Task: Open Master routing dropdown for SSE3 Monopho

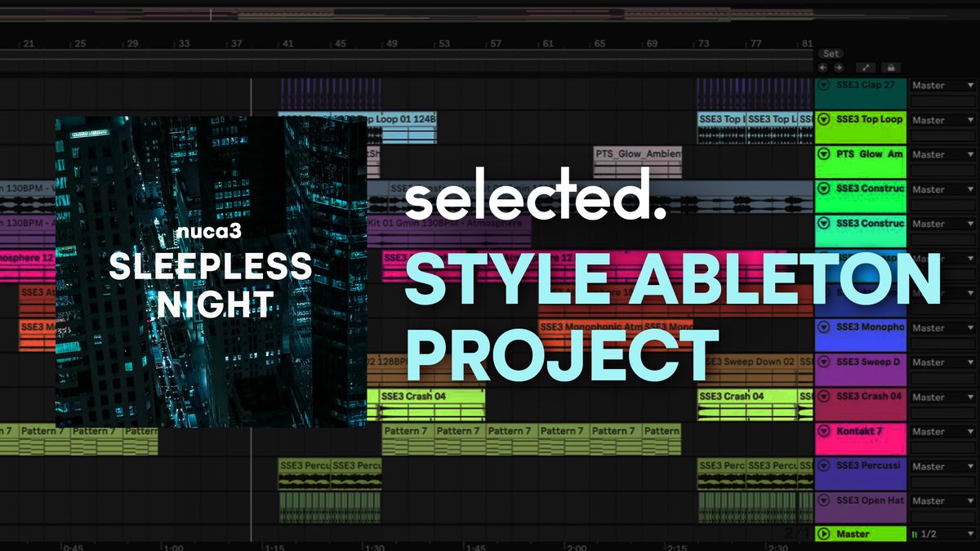Action: tap(942, 328)
